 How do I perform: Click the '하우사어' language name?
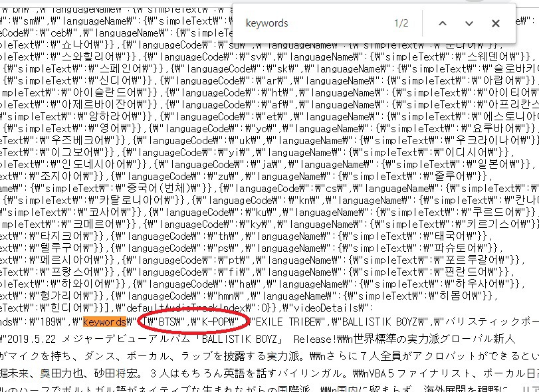tap(477, 284)
